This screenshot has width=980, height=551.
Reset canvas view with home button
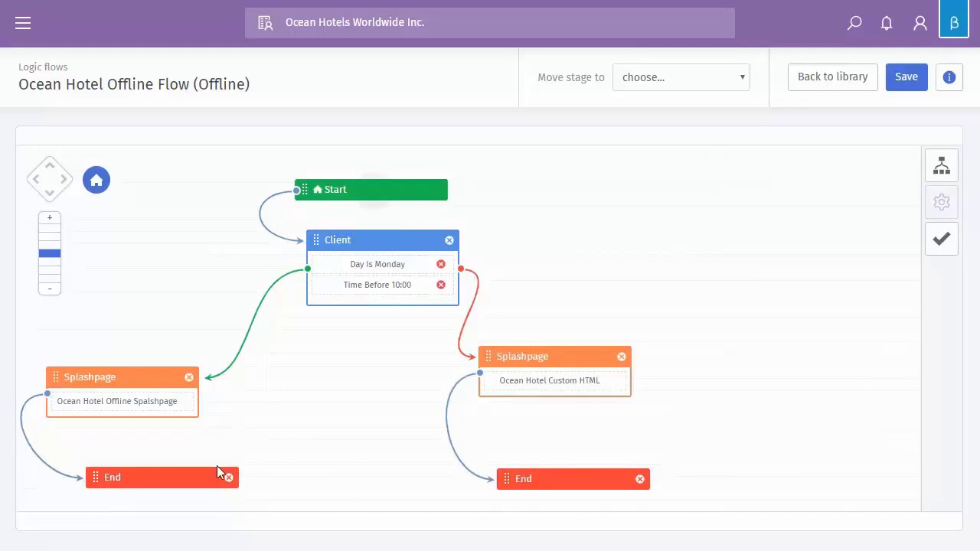pos(96,180)
